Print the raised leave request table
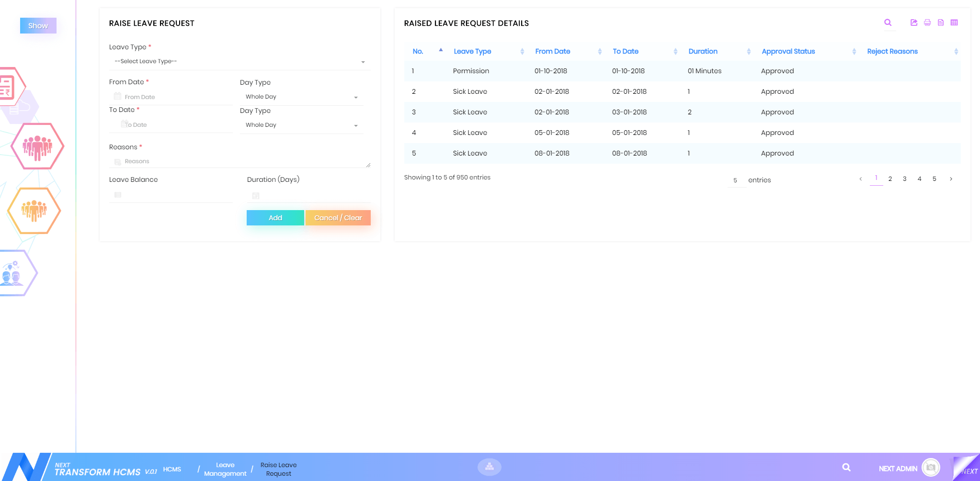The height and width of the screenshot is (481, 980). [927, 22]
